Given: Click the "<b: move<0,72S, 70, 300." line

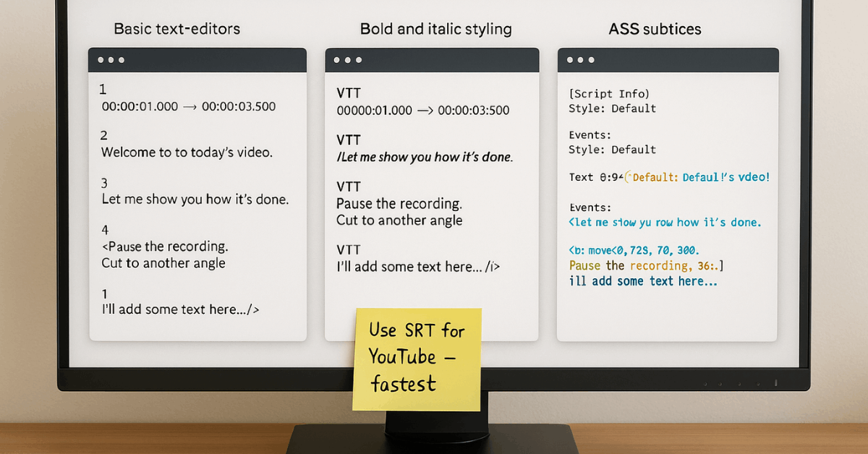Looking at the screenshot, I should 634,251.
